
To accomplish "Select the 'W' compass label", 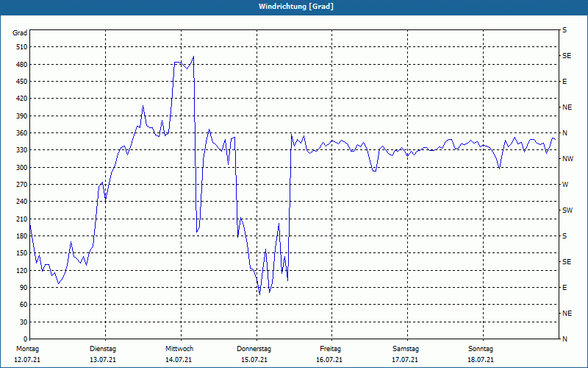I will coord(565,185).
